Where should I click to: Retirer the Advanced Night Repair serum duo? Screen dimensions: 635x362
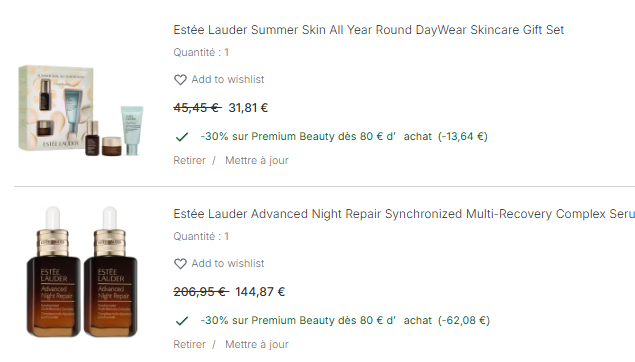click(x=190, y=344)
